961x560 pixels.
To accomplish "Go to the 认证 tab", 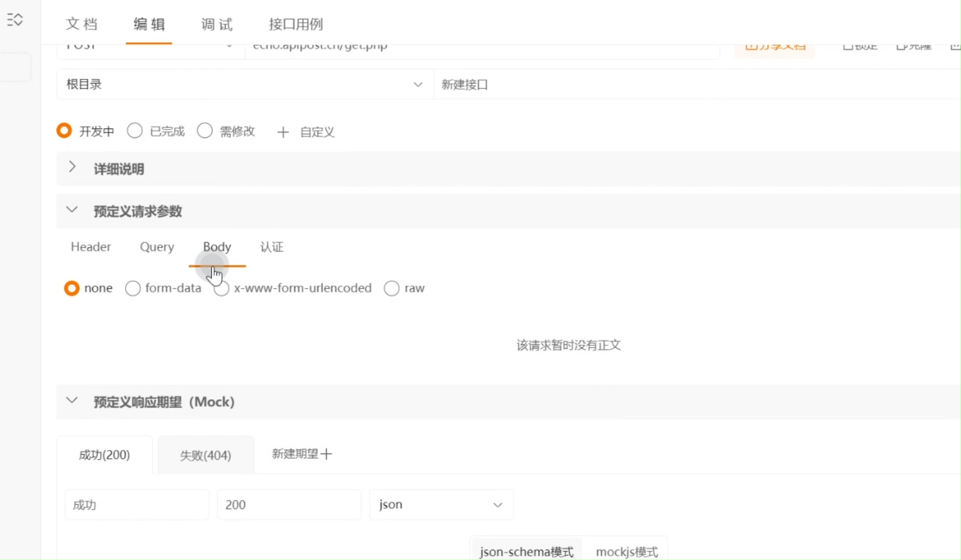I will pos(272,247).
